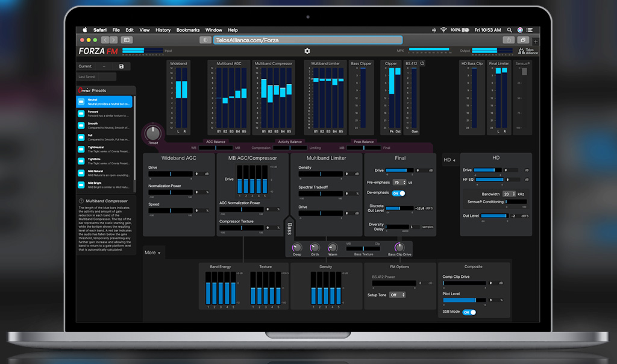617x364 pixels.
Task: Adjust the Pilot Level slider
Action: [x=465, y=300]
